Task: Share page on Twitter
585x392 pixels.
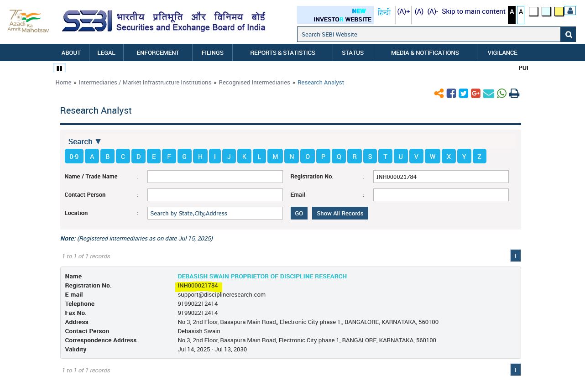Action: click(x=464, y=94)
